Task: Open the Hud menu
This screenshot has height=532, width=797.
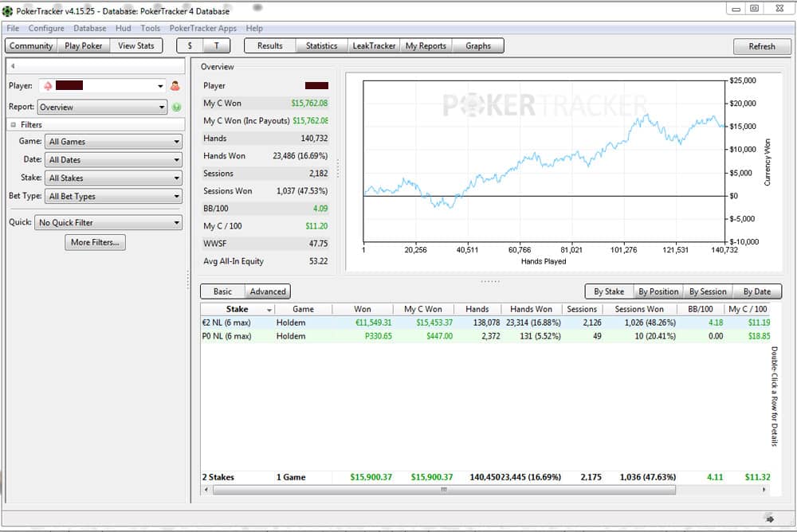Action: click(123, 29)
